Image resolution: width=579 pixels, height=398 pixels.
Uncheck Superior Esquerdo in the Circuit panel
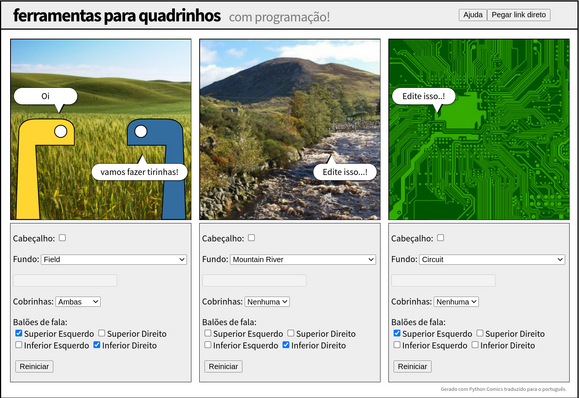coord(397,333)
